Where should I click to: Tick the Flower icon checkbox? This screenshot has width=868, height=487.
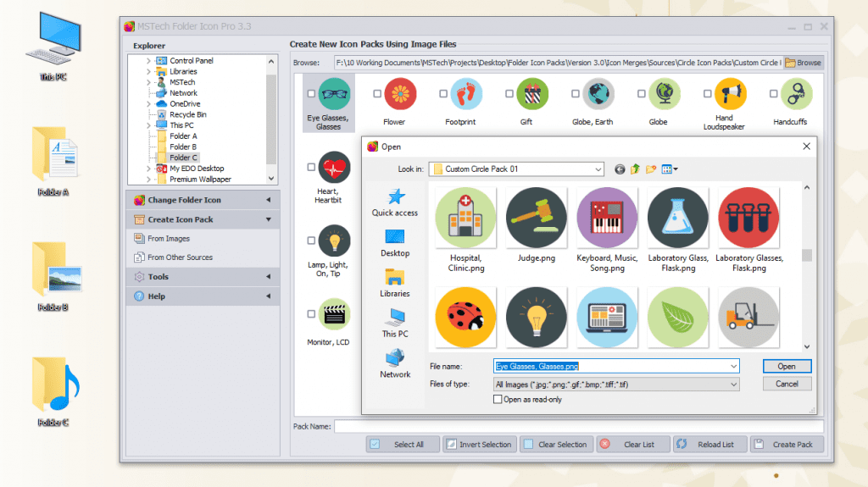377,94
